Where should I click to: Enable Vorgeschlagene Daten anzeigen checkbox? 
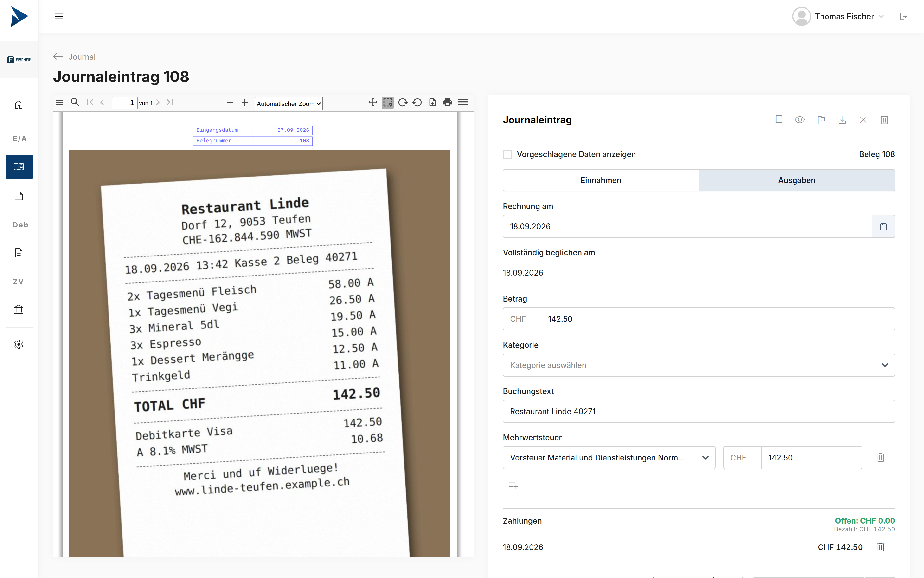pos(507,154)
